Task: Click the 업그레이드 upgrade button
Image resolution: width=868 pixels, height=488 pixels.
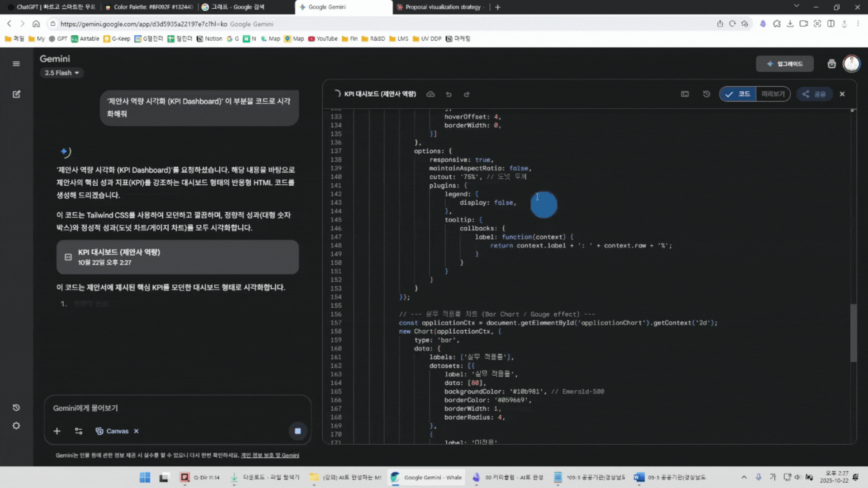Action: pos(785,64)
